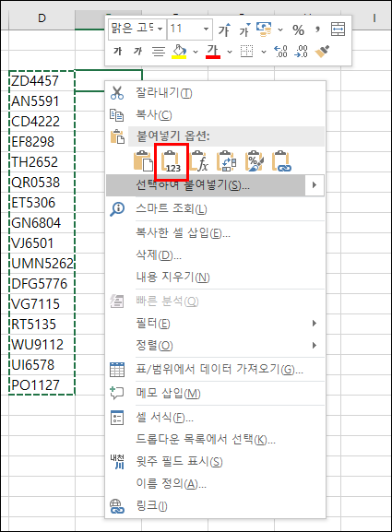Open font color dropdown arrow
This screenshot has height=532, width=392.
[x=230, y=52]
